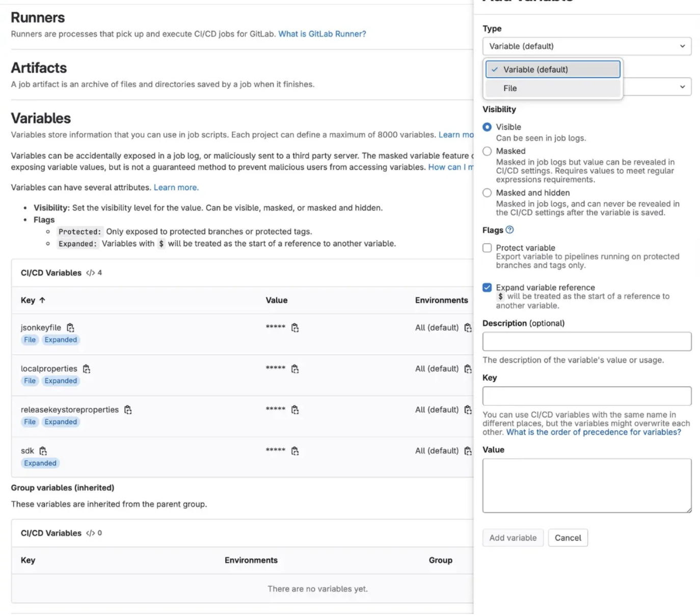Screen dimensions: 700x616
Task: Copy the environment of jsonkeyfile row
Action: coord(468,328)
